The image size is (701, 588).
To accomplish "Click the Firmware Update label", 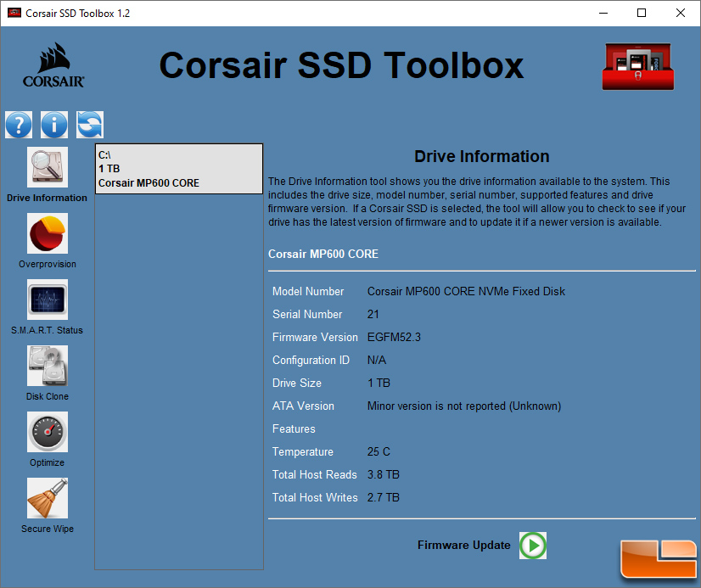I will pos(464,545).
